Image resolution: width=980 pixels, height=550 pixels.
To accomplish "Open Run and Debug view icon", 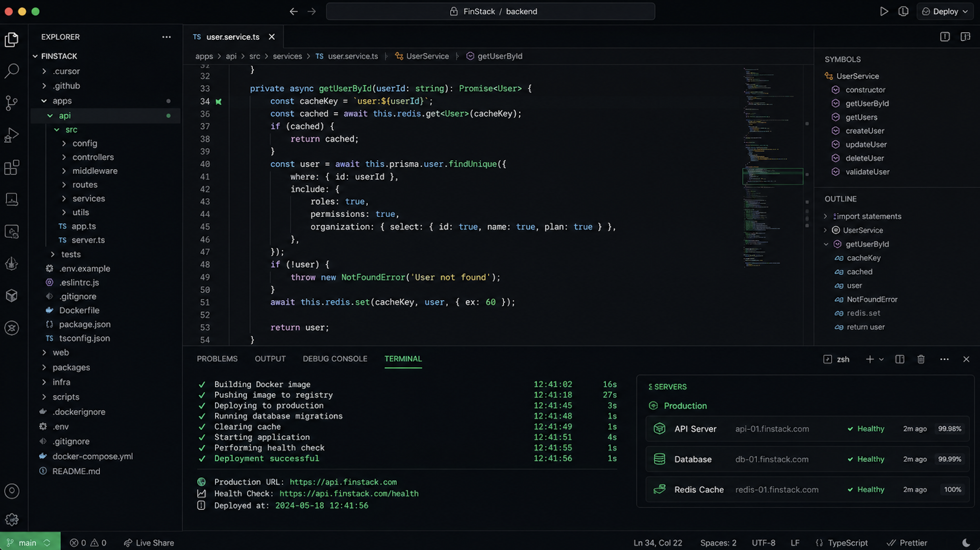I will [12, 135].
